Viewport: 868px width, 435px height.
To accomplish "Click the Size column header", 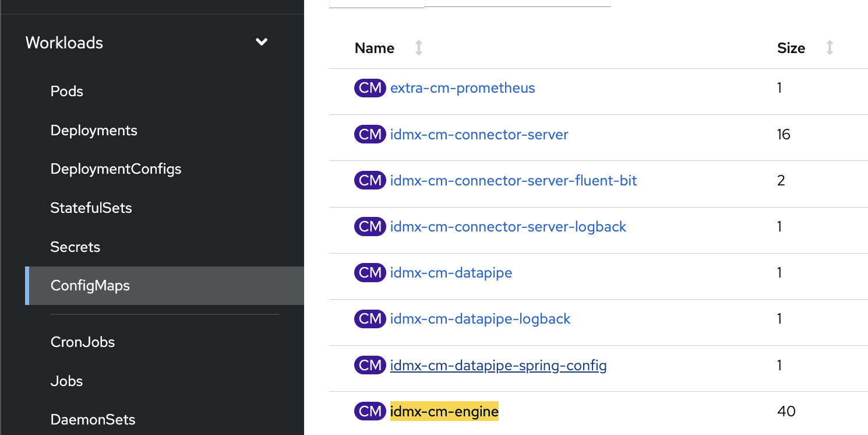I will (791, 48).
